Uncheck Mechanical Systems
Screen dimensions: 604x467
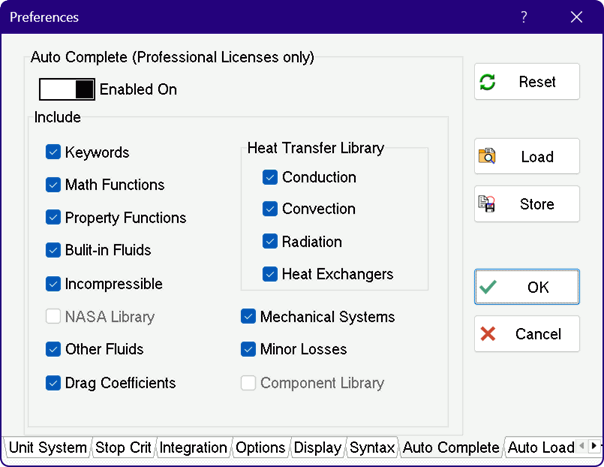coord(248,317)
